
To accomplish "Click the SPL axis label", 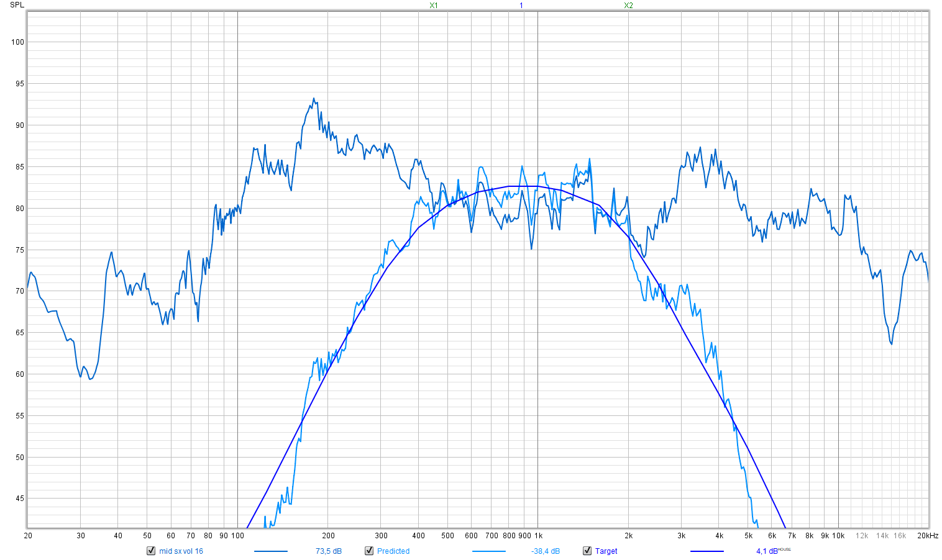I will pos(17,5).
